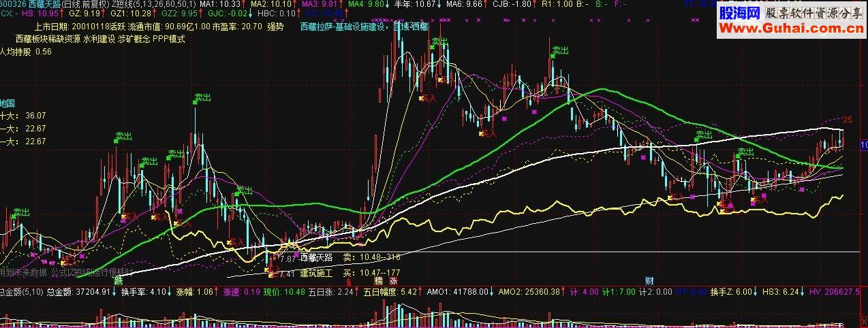Click the 7.87 price label on the chart
The image size is (868, 328).
point(288,259)
